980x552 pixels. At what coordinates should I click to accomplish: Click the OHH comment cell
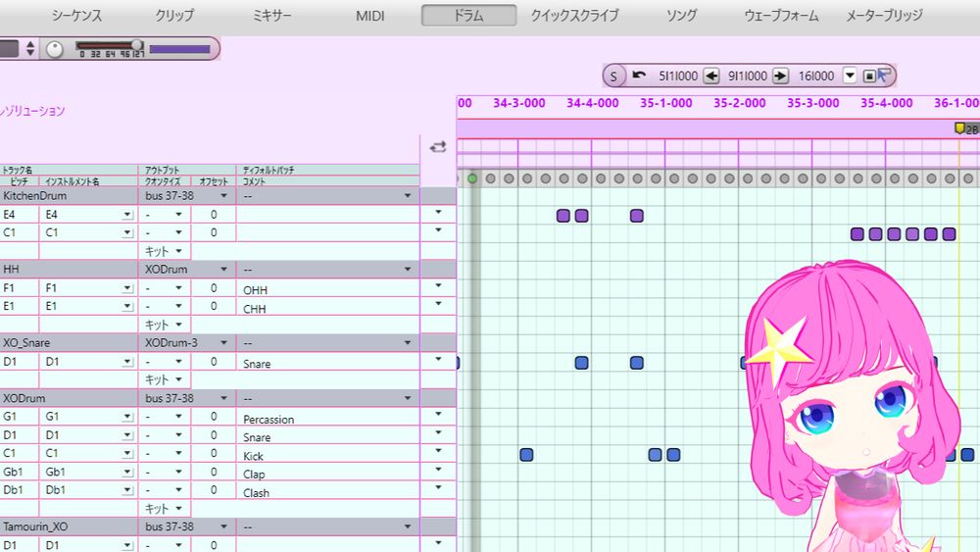click(x=328, y=289)
